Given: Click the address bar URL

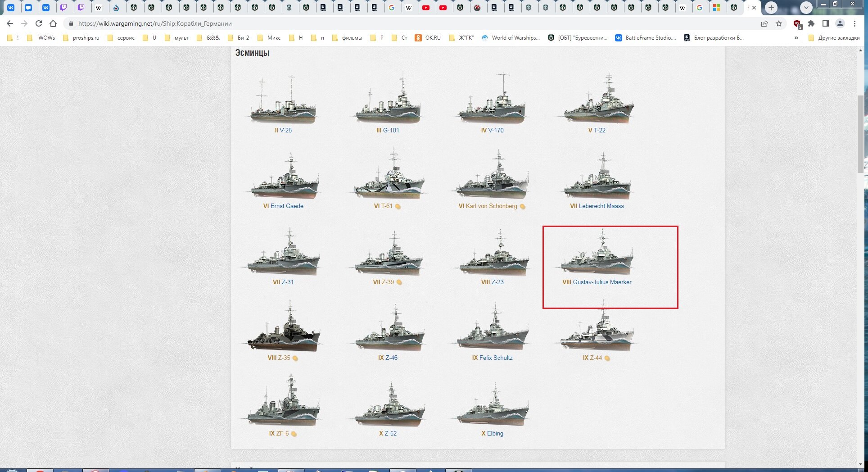Looking at the screenshot, I should (x=155, y=23).
